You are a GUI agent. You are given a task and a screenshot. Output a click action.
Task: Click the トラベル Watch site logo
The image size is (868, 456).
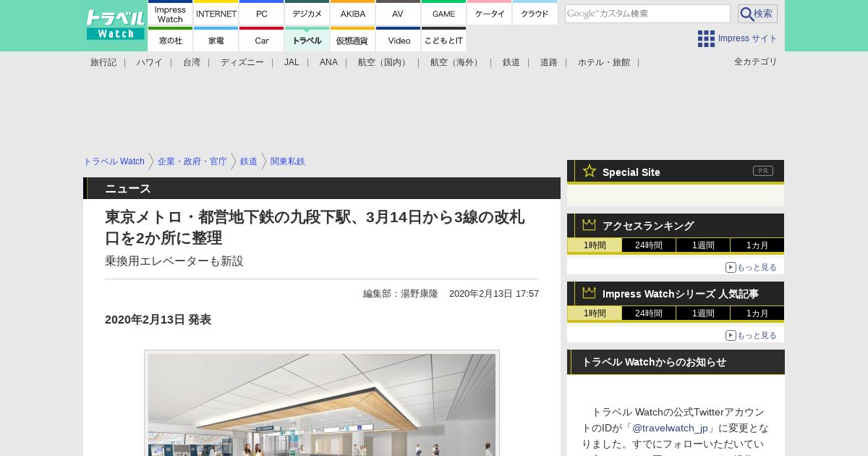[115, 25]
